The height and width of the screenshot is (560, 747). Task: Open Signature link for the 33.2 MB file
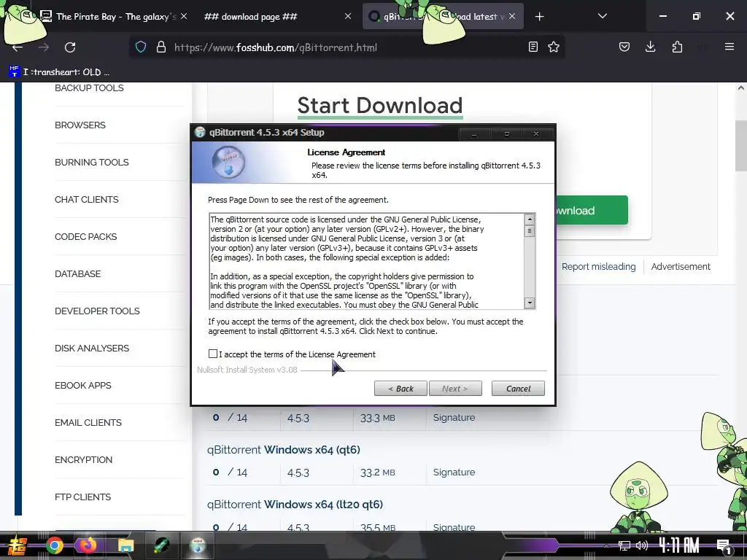click(x=454, y=472)
